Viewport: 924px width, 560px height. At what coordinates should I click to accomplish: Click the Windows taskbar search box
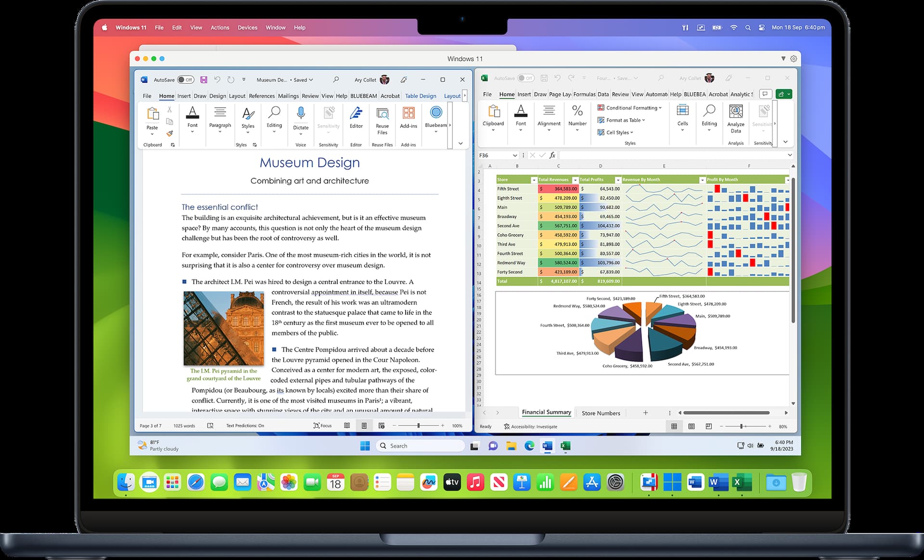(420, 445)
